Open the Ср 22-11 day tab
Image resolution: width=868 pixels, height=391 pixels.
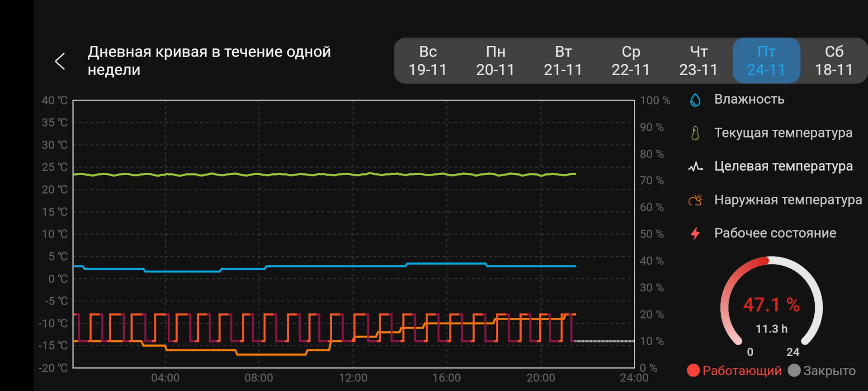click(631, 61)
